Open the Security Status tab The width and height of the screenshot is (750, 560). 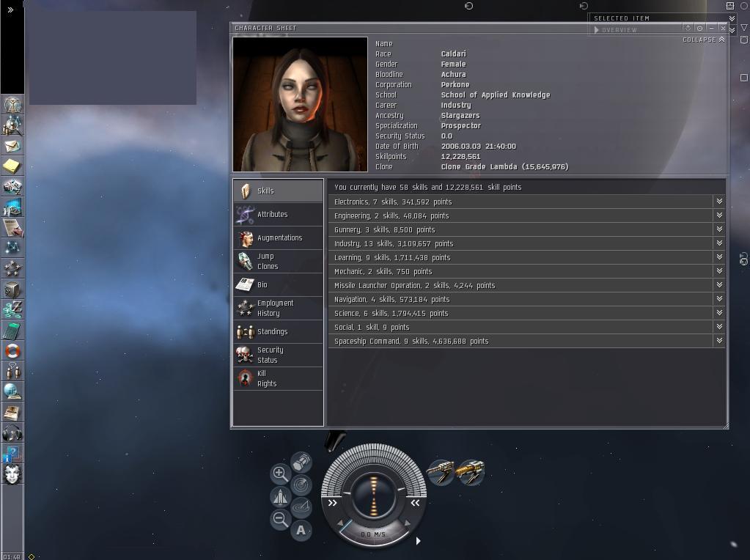(278, 355)
